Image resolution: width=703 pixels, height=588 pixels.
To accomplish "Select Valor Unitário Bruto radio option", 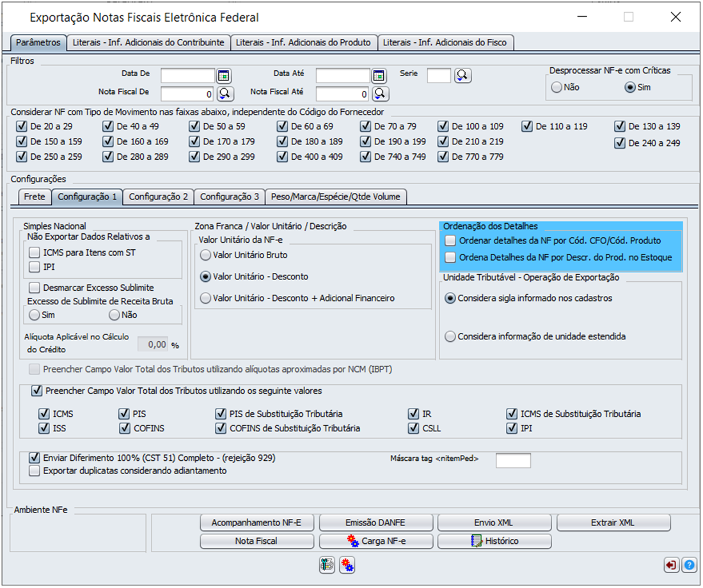I will coord(206,255).
